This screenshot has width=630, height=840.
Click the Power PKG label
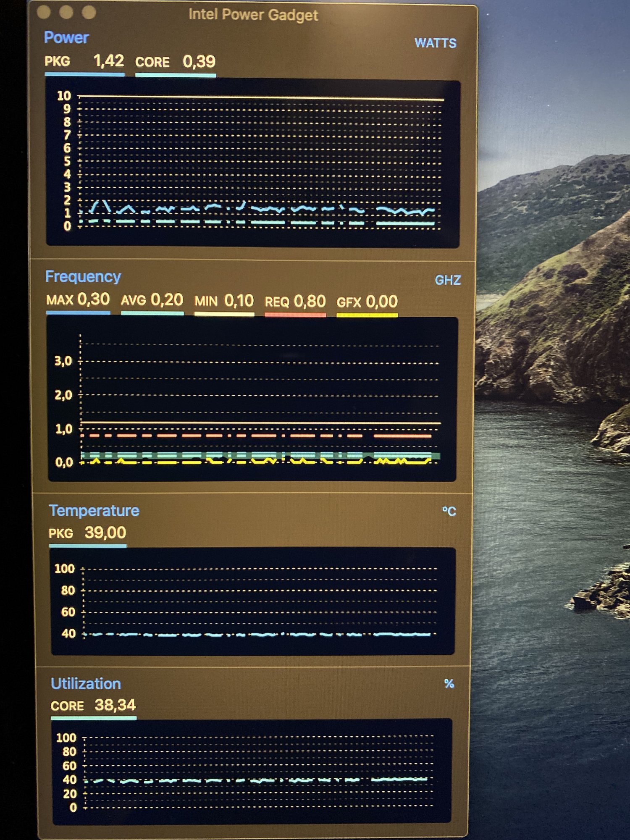57,61
